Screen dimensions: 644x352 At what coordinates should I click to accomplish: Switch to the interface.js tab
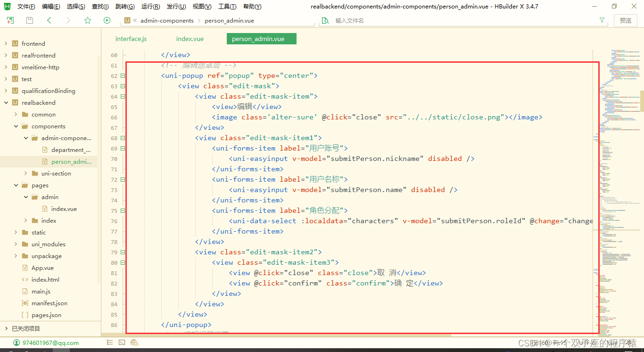(x=131, y=39)
